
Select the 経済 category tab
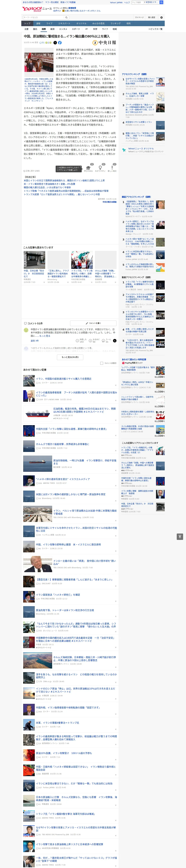click(52, 29)
